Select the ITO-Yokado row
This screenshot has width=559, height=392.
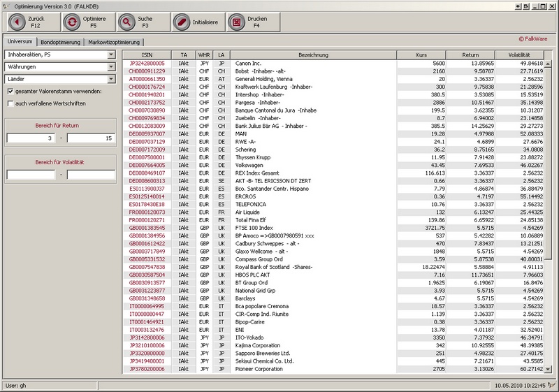pyautogui.click(x=333, y=337)
